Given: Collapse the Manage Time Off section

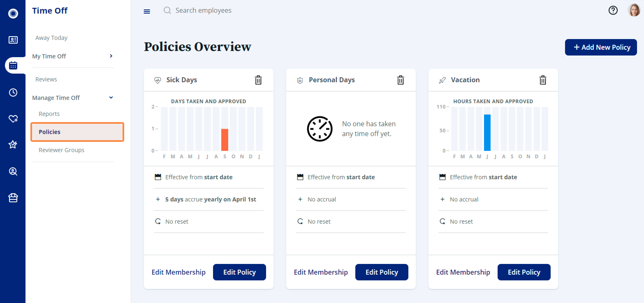Looking at the screenshot, I should click(111, 97).
